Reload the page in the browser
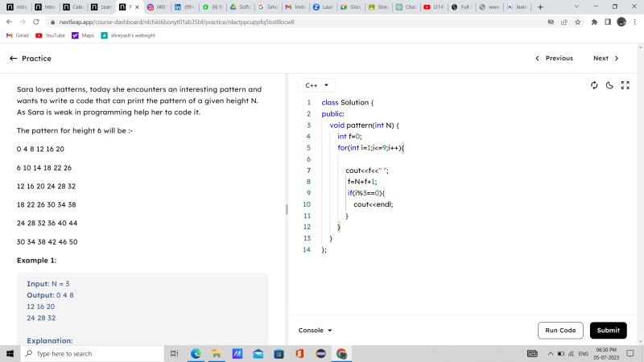Viewport: 644px width, 362px height. [37, 22]
